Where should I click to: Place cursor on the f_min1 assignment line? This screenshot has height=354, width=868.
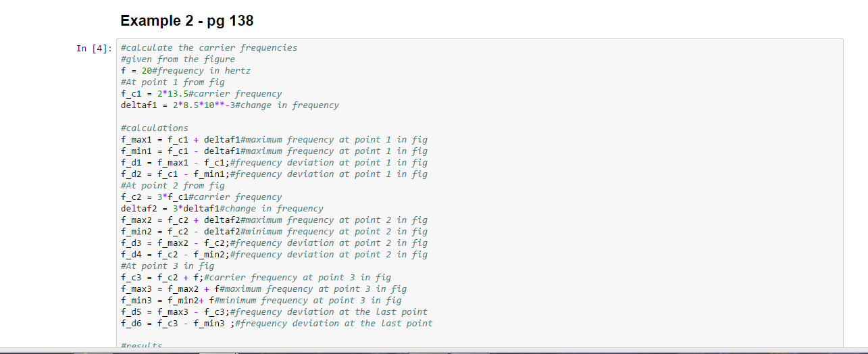(274, 151)
